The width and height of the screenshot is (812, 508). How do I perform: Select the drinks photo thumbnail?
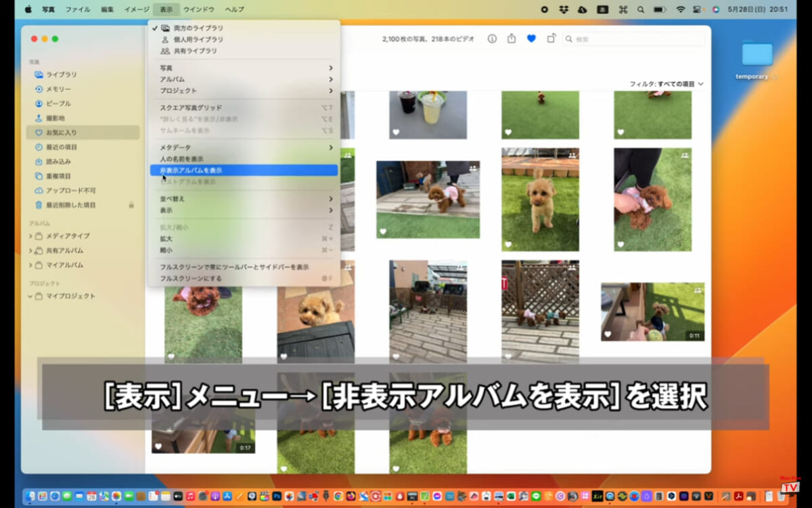pyautogui.click(x=428, y=115)
